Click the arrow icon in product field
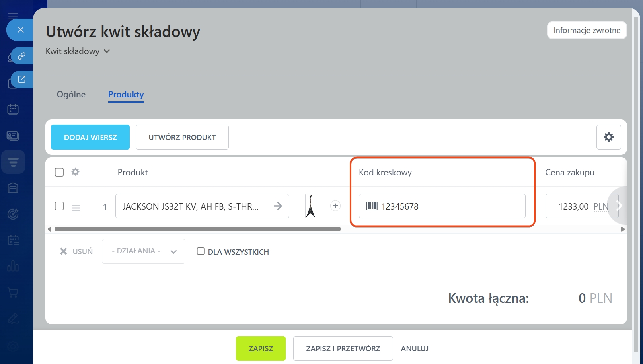 coord(278,206)
